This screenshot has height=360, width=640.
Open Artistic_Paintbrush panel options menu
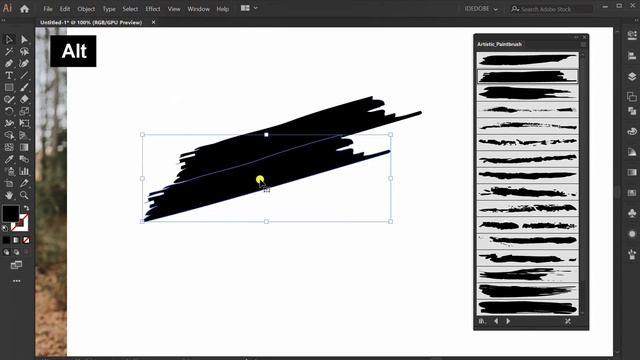tap(583, 44)
